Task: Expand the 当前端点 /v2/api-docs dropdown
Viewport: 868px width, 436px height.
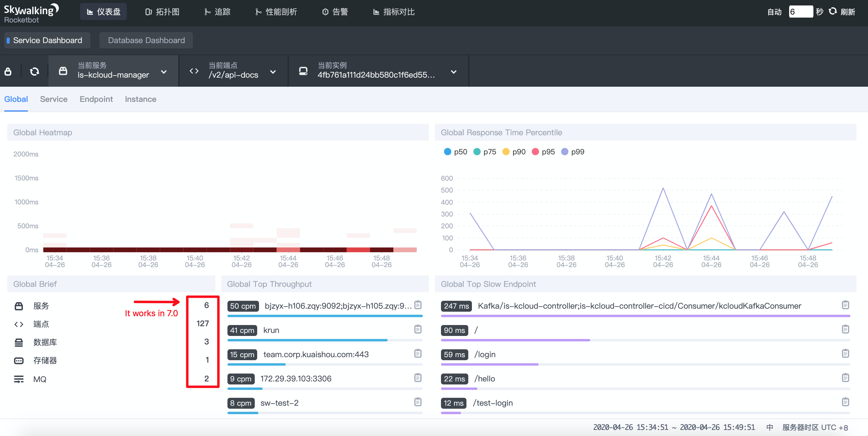Action: 273,72
